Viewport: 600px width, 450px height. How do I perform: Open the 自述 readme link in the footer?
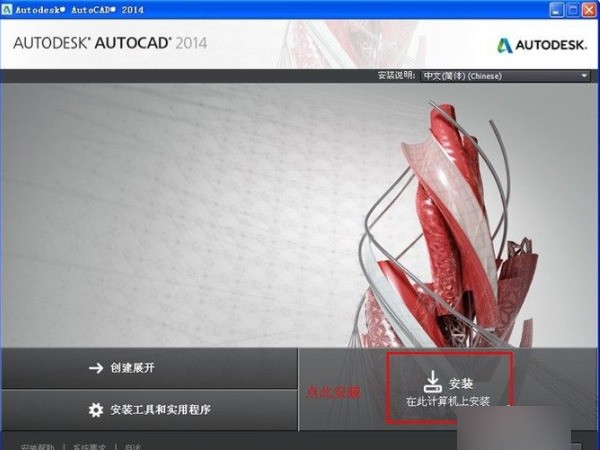pyautogui.click(x=134, y=446)
